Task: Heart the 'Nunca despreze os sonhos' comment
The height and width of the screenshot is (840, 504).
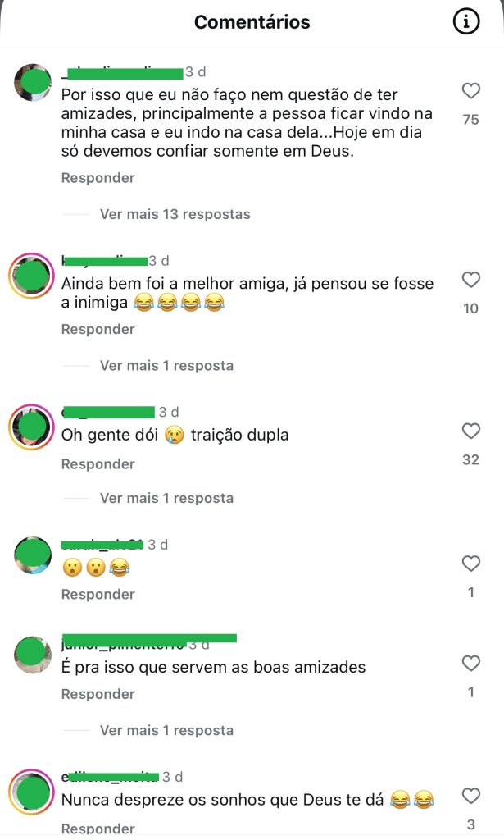Action: (x=471, y=796)
